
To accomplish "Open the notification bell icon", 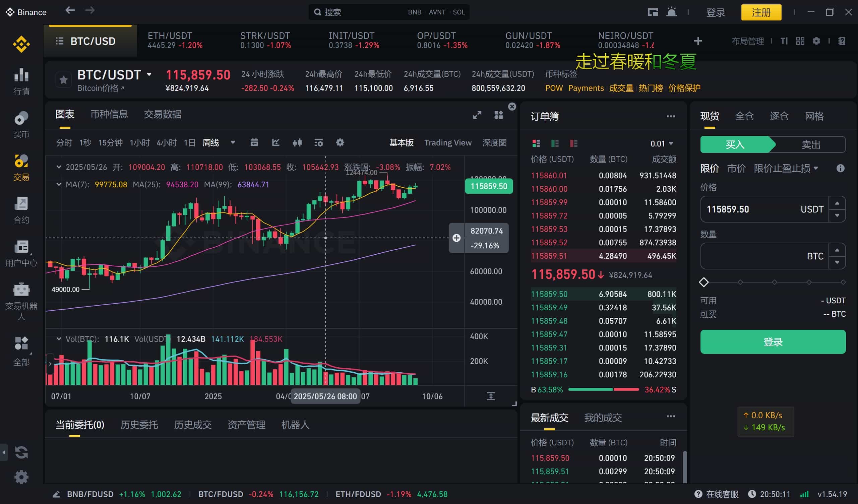I will tap(671, 12).
